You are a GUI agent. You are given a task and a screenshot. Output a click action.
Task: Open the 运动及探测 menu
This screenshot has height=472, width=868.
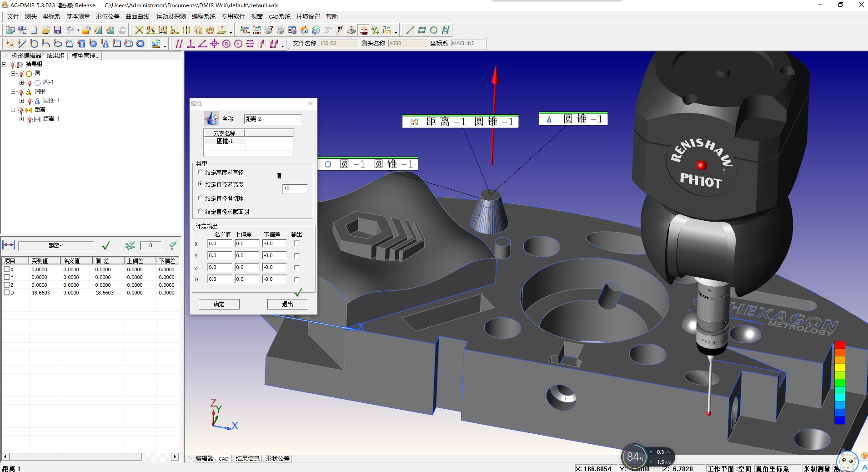[171, 16]
